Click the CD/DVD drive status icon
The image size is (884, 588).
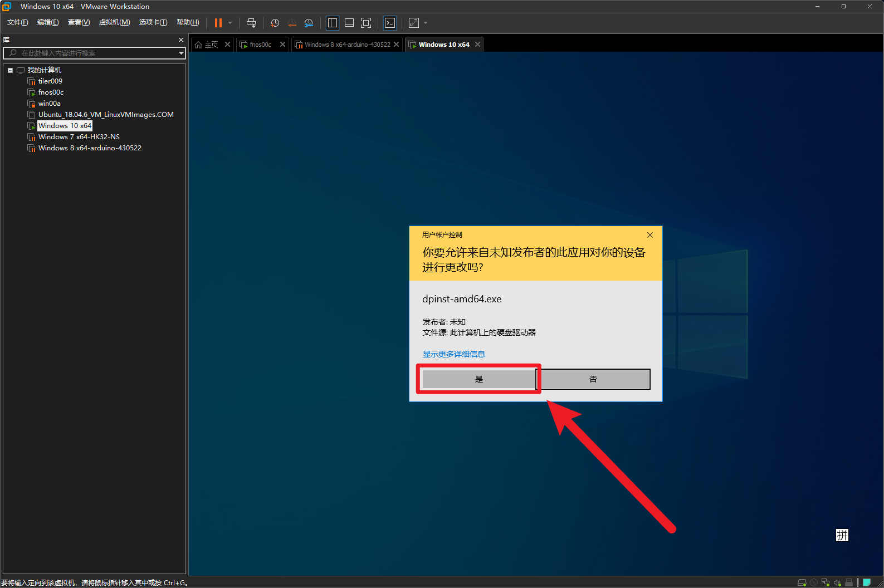tap(814, 582)
